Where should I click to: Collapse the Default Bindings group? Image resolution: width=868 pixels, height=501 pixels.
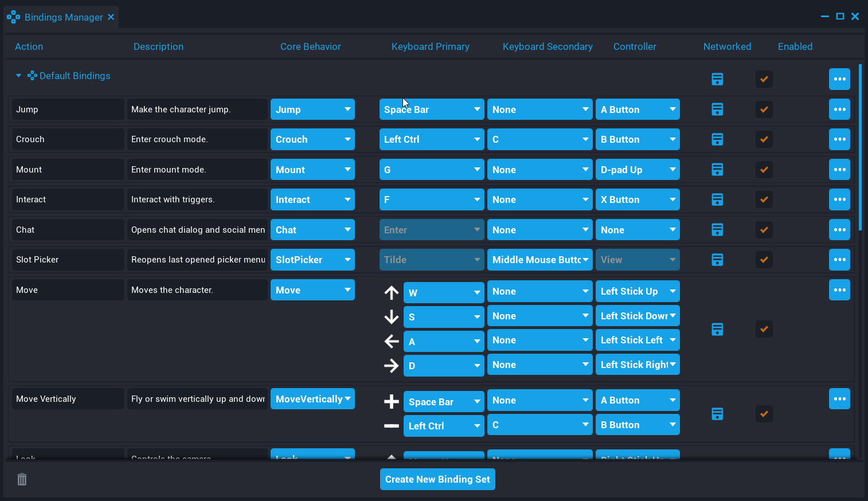(18, 75)
